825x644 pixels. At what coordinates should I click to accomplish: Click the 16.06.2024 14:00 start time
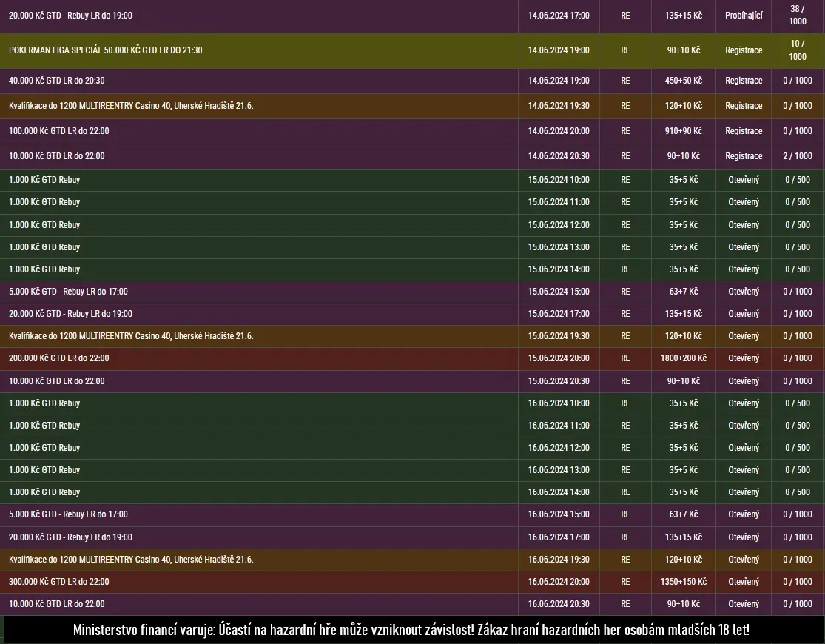[x=559, y=492]
